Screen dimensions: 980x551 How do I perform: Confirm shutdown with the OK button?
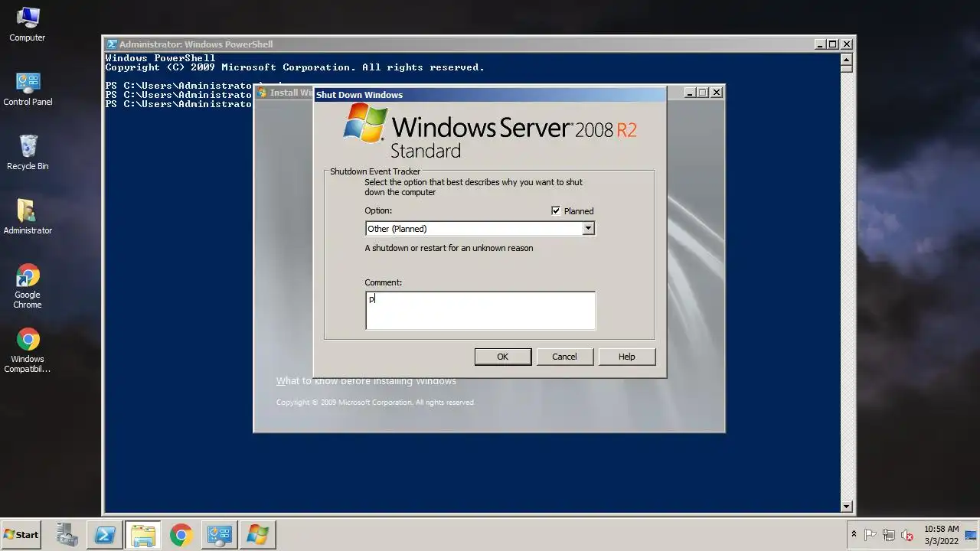(503, 357)
